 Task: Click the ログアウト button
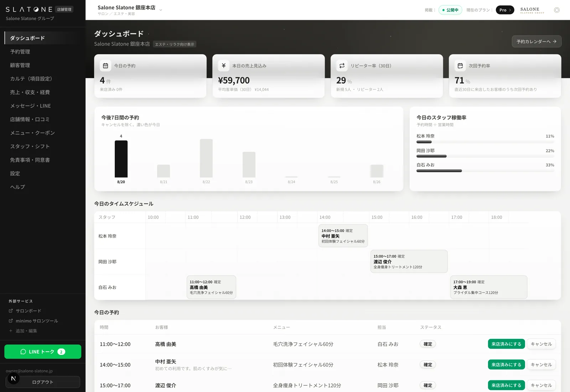[x=43, y=382]
